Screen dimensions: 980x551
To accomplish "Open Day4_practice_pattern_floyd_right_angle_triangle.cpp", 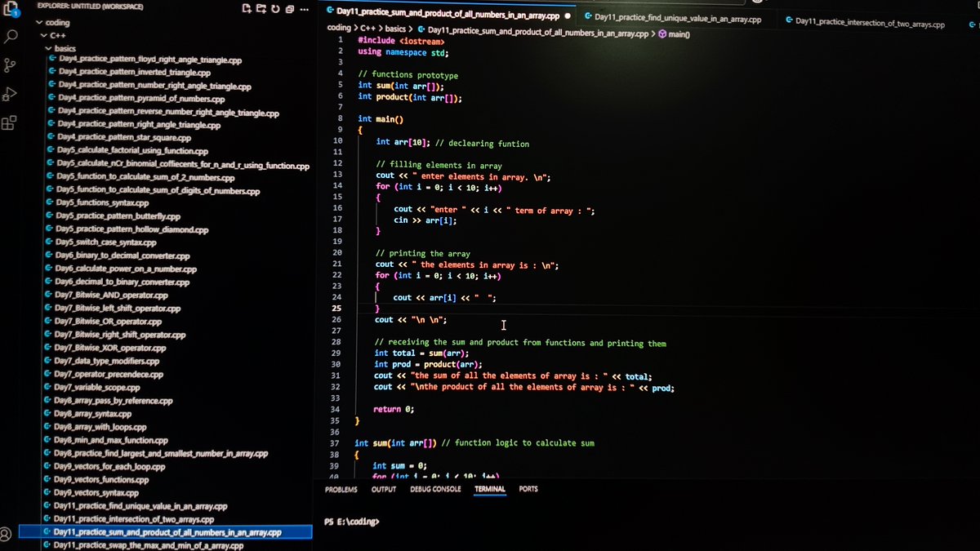I will (150, 60).
